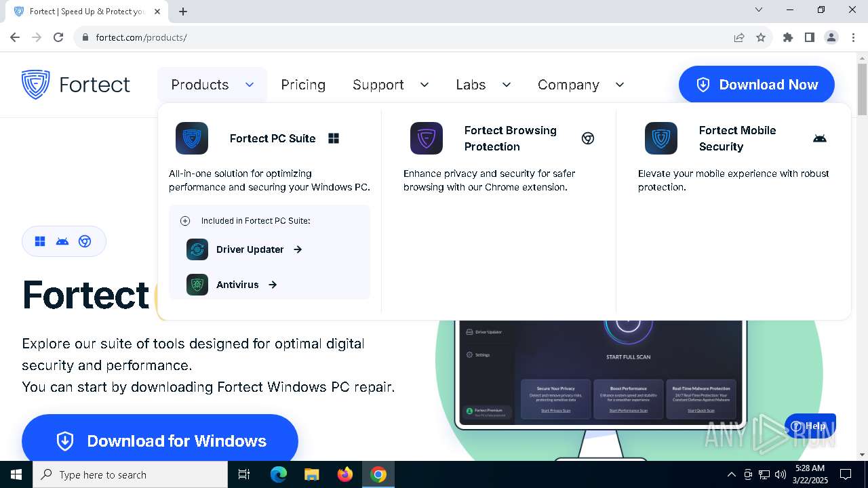This screenshot has width=868, height=488.
Task: Open the Chrome extensions puzzle icon
Action: [x=788, y=37]
